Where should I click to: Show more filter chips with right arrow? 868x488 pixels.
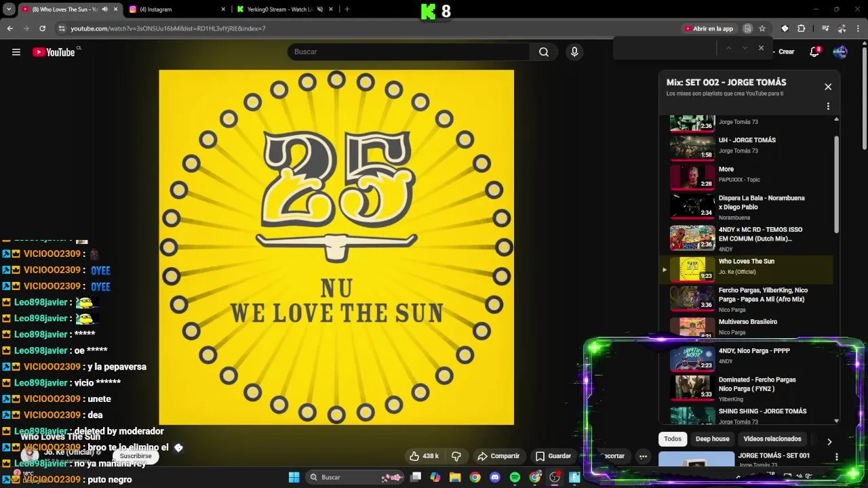pos(829,441)
